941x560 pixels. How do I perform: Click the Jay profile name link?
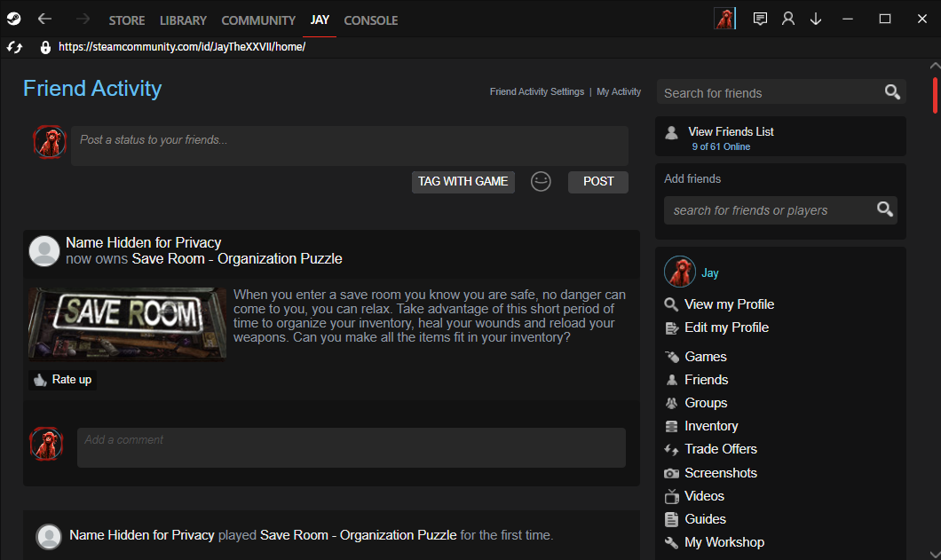(710, 273)
